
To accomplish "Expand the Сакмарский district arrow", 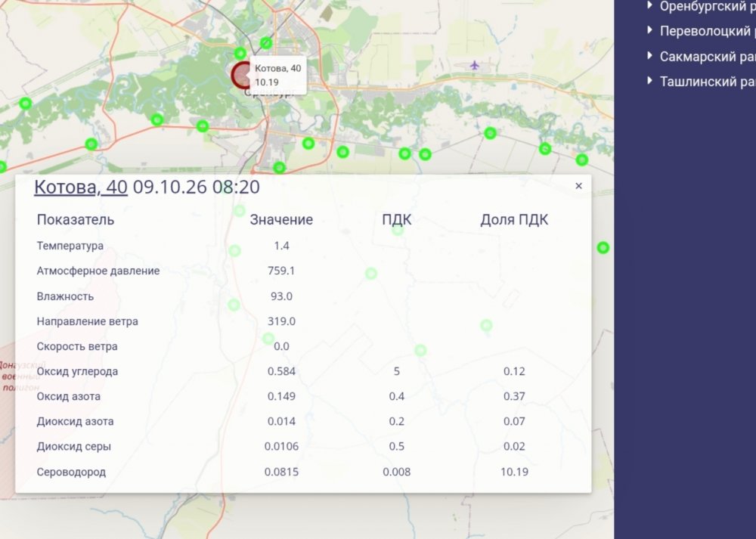I will pos(650,56).
